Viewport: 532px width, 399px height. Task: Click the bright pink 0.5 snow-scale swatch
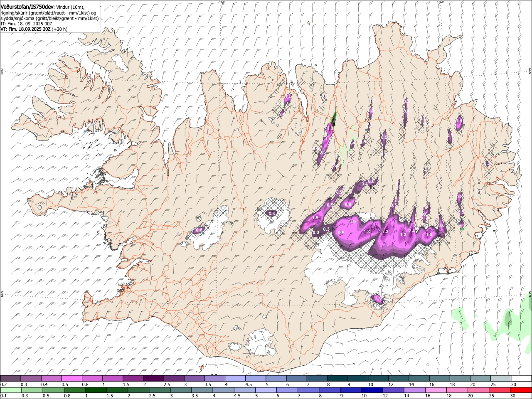pyautogui.click(x=72, y=379)
